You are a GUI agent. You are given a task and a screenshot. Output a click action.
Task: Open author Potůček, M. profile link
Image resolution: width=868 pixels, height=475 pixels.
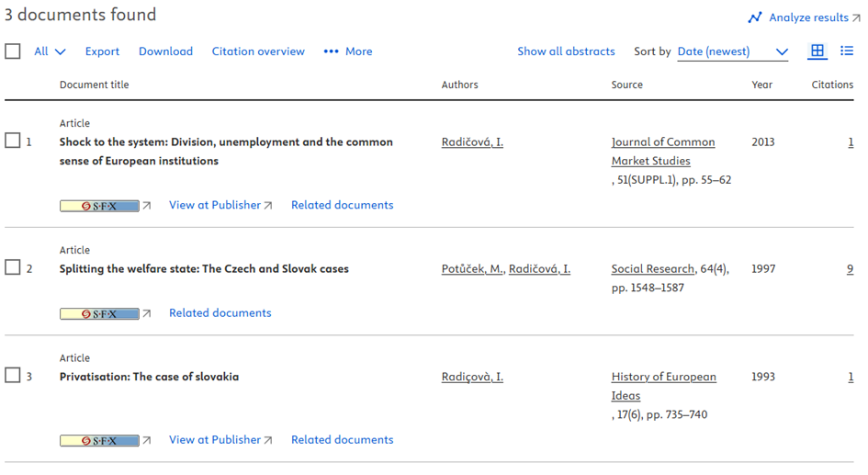pyautogui.click(x=472, y=269)
